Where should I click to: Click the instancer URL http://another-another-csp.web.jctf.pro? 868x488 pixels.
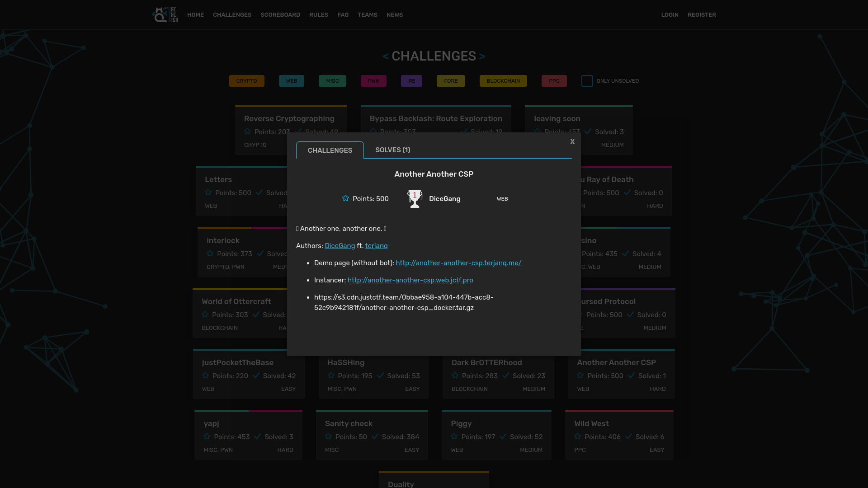[x=410, y=280]
